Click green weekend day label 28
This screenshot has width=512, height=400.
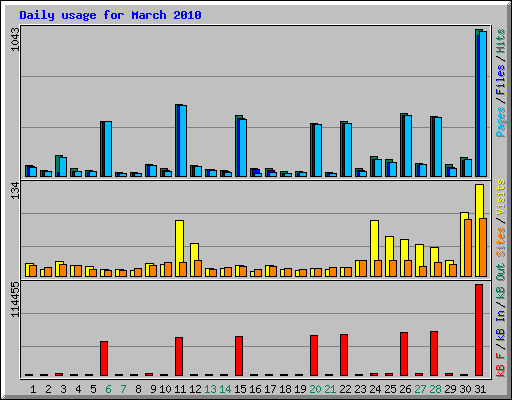point(435,389)
